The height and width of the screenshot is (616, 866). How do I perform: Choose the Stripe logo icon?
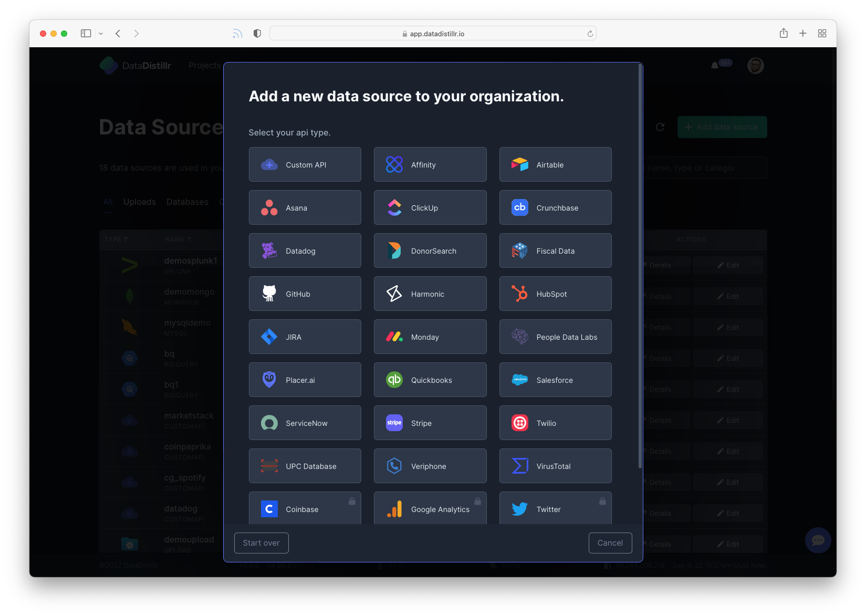(394, 423)
